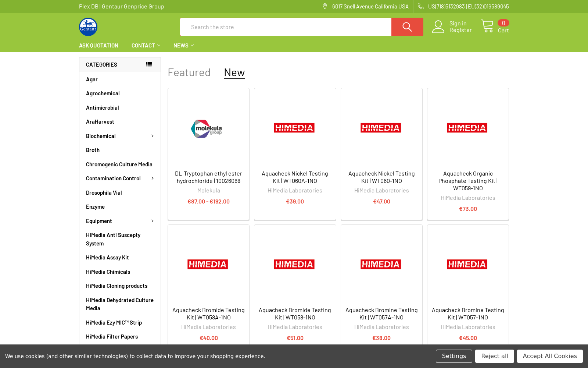Screen dimensions: 588x368
Task: Click WT059-1NO Organic Phosphate Kit thumbnail
Action: [467, 128]
